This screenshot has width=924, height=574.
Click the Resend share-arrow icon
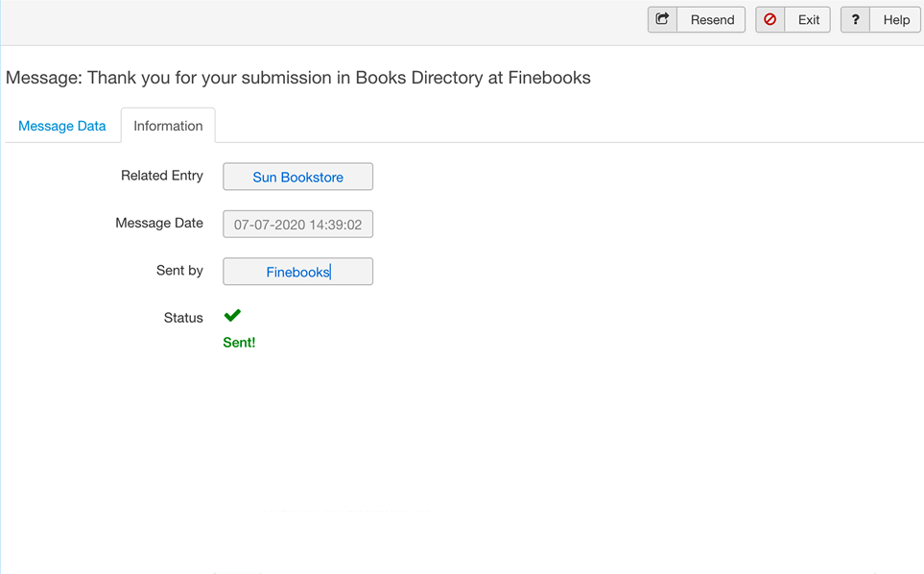662,19
